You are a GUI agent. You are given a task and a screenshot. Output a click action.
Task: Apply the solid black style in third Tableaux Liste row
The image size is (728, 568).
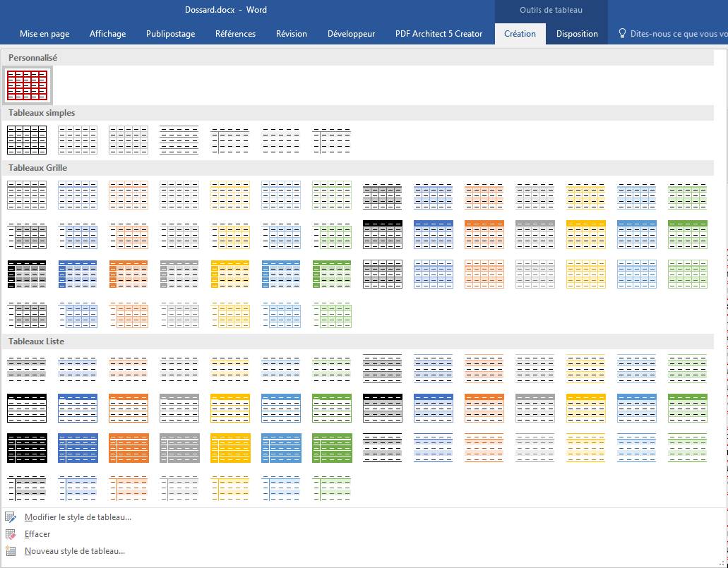pyautogui.click(x=27, y=447)
